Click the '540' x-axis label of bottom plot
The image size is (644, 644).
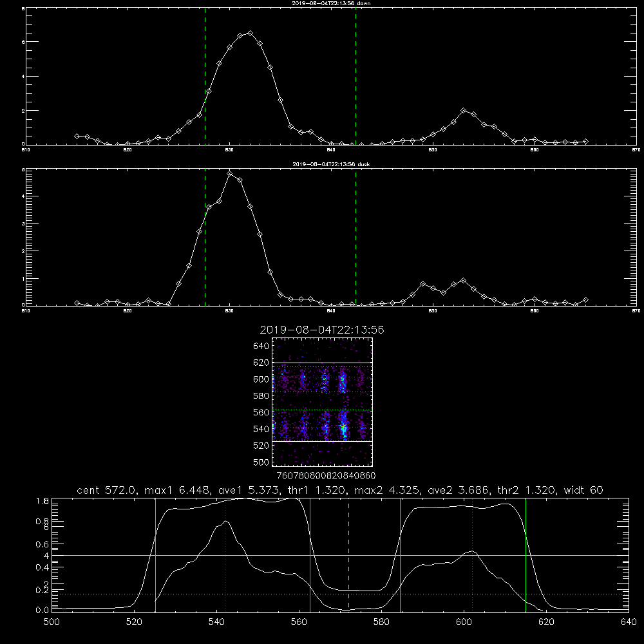[x=216, y=622]
